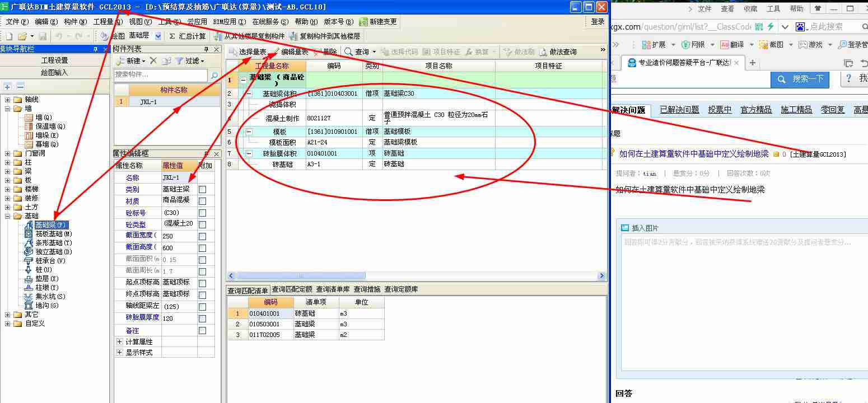868x403 pixels.
Task: Switch to 查询定额库 tab
Action: pos(401,289)
